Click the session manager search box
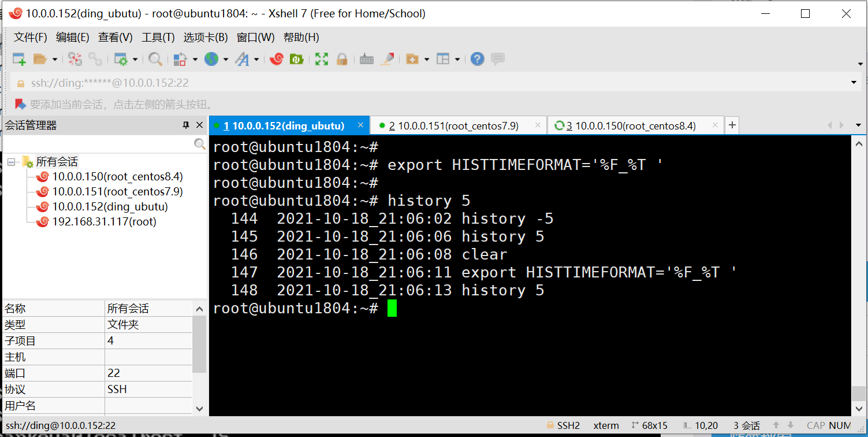The width and height of the screenshot is (868, 437). coord(98,144)
